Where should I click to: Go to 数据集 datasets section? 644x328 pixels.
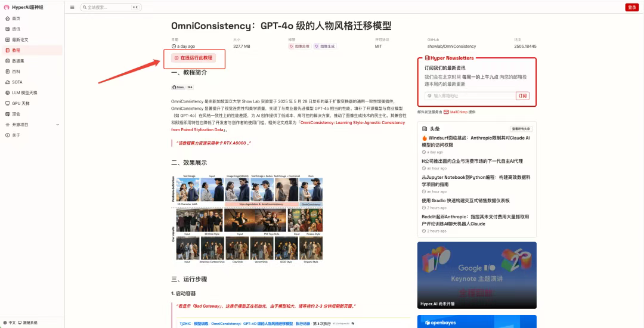[x=18, y=61]
